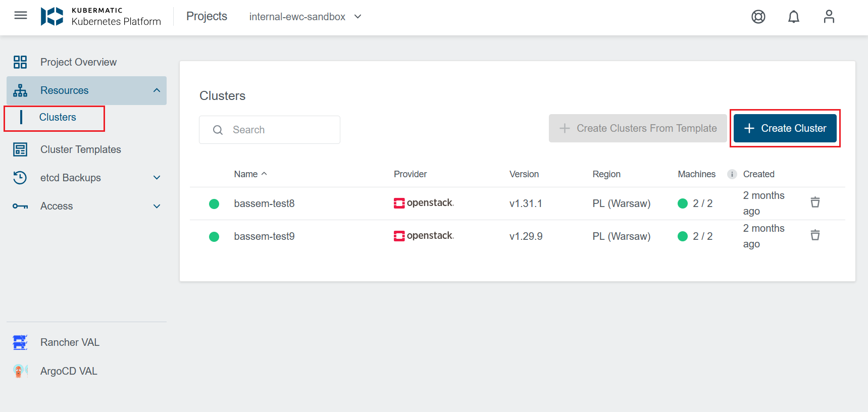Image resolution: width=868 pixels, height=412 pixels.
Task: Focus the cluster Search field
Action: (270, 130)
